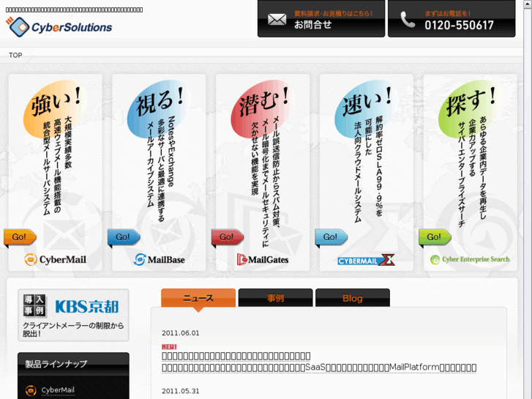
Task: Click the 0120-550617 phone number button
Action: pos(452,19)
